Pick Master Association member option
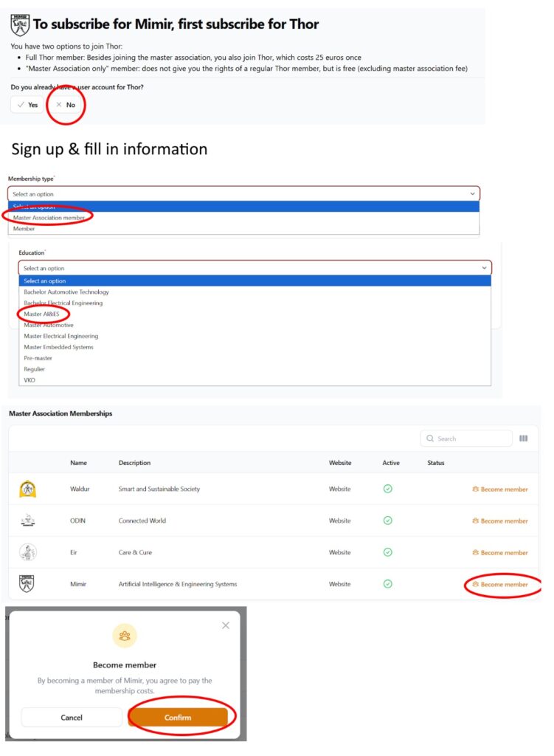 coord(49,218)
